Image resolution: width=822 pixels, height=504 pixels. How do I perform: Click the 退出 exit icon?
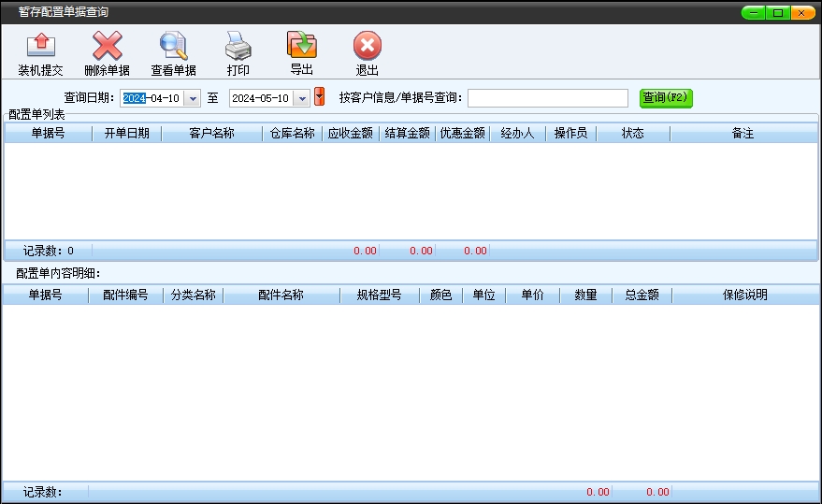[367, 47]
